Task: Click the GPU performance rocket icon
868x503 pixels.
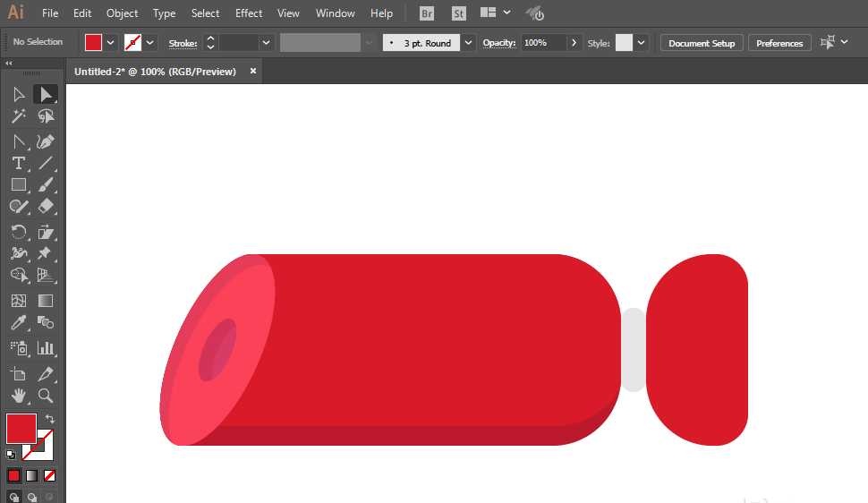Action: tap(535, 13)
